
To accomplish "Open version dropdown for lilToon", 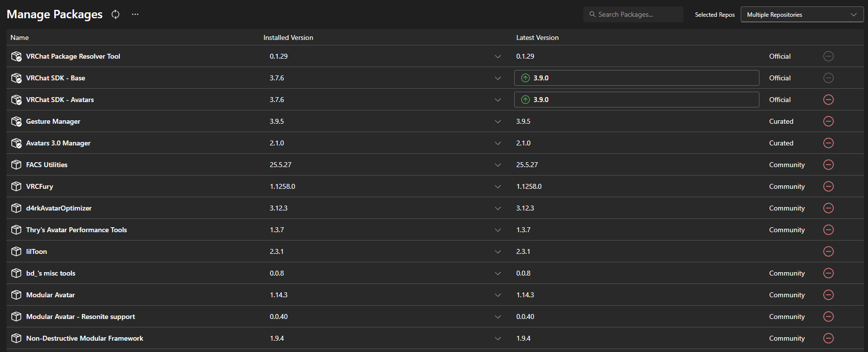I will [498, 252].
